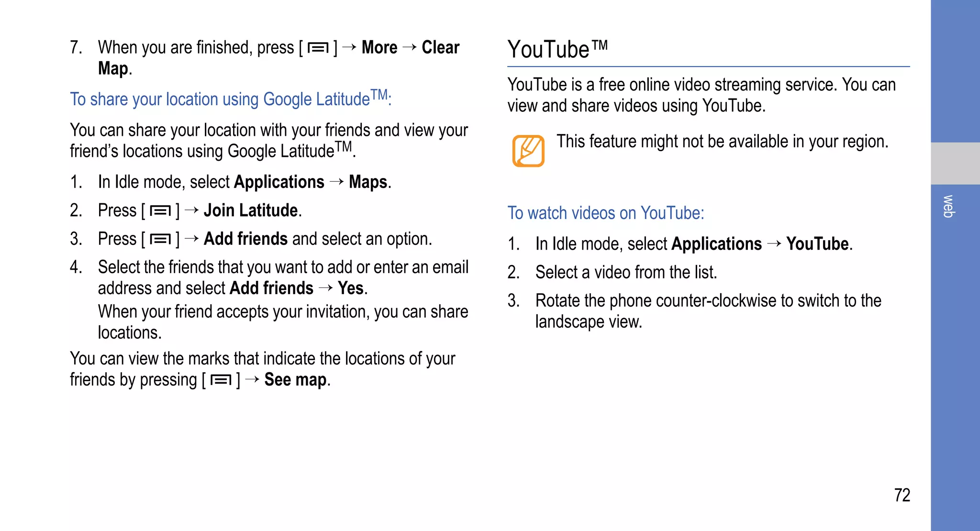The image size is (980, 531).
Task: Click the bold word YouTube in step 1
Action: point(817,244)
